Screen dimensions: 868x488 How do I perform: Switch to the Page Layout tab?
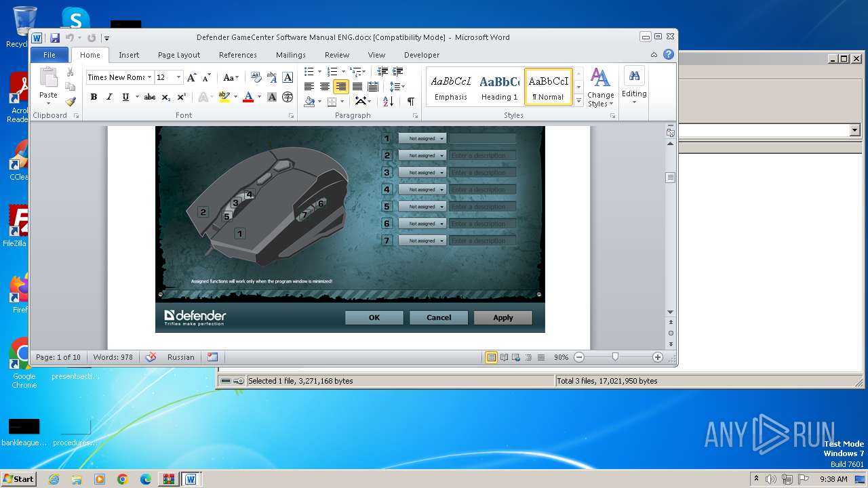[x=179, y=55]
